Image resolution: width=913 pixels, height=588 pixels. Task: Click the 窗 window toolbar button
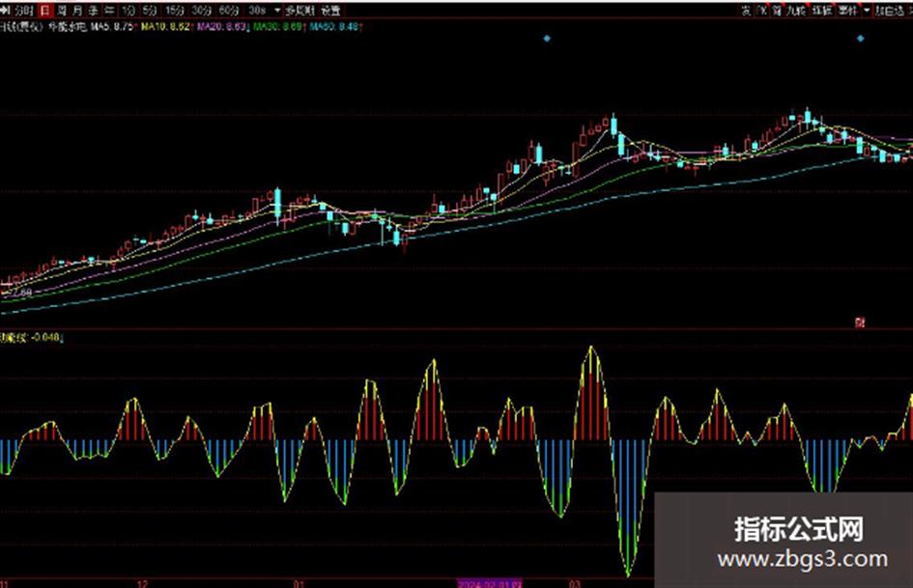tap(777, 11)
